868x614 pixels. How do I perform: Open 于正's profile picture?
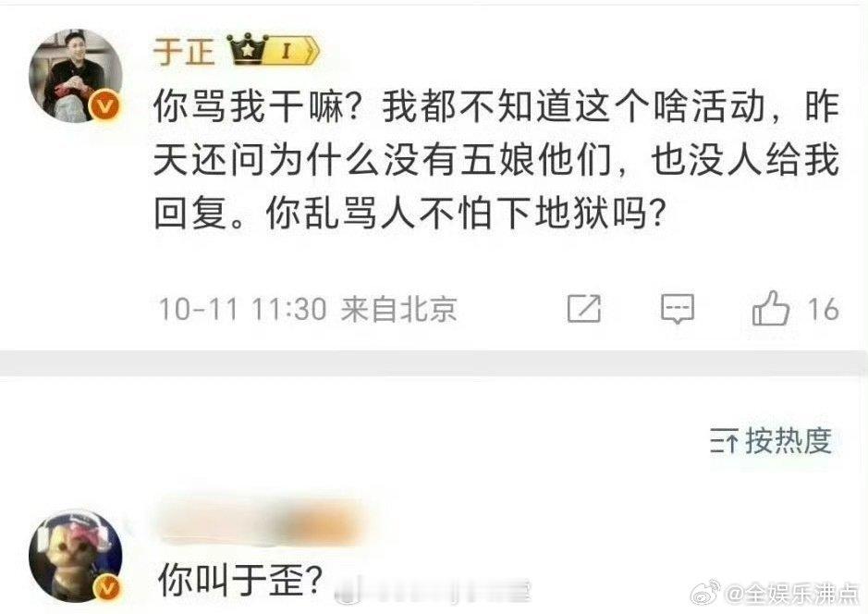pyautogui.click(x=76, y=75)
